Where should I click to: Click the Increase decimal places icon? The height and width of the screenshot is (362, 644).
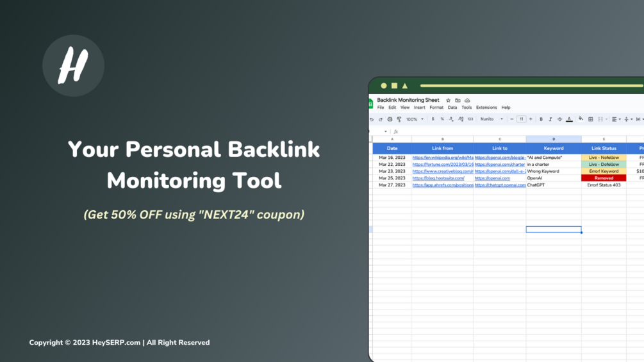tap(461, 119)
